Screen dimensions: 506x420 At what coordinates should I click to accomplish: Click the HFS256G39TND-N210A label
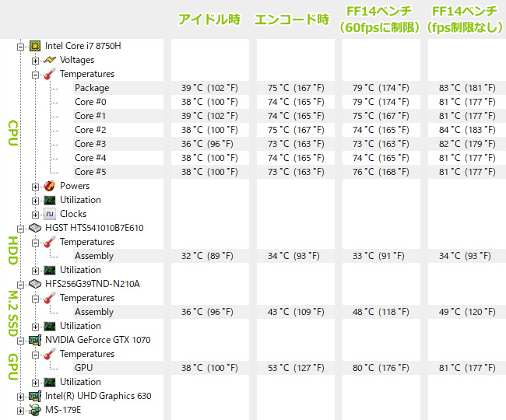pyautogui.click(x=93, y=284)
